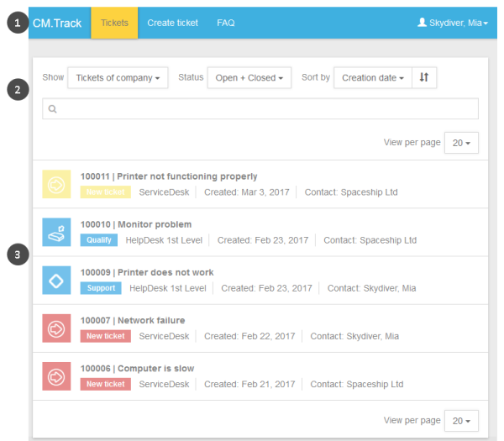Click the blue Qualify icon for Monitor problem

coord(56,232)
